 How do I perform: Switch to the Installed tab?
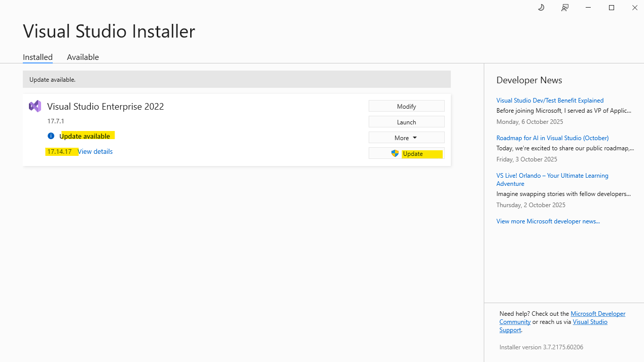tap(38, 57)
